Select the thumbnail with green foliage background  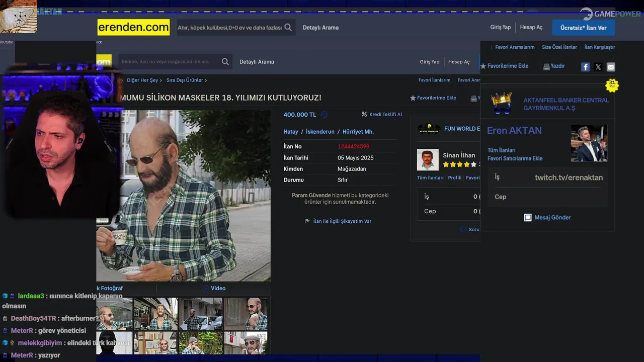(201, 343)
